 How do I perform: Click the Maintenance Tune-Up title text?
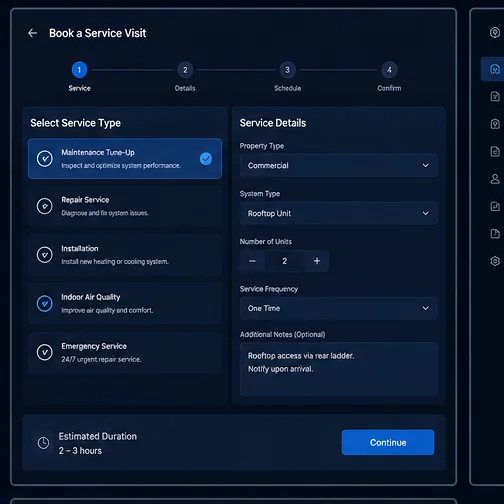click(x=98, y=153)
